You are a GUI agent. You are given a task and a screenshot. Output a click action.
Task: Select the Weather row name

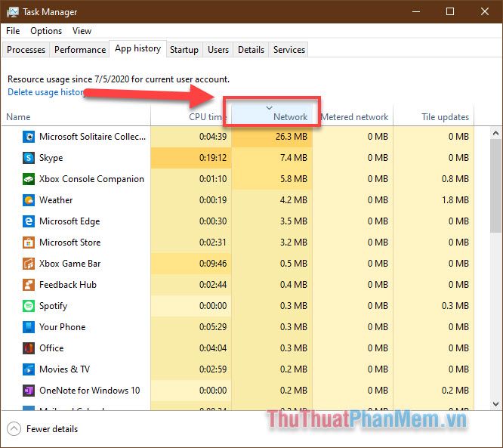click(56, 200)
